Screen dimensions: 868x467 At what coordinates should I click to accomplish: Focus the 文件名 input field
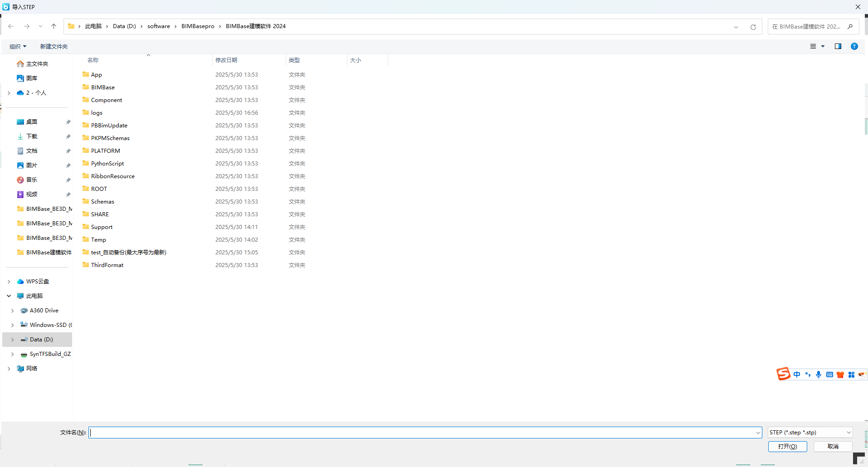[425, 433]
